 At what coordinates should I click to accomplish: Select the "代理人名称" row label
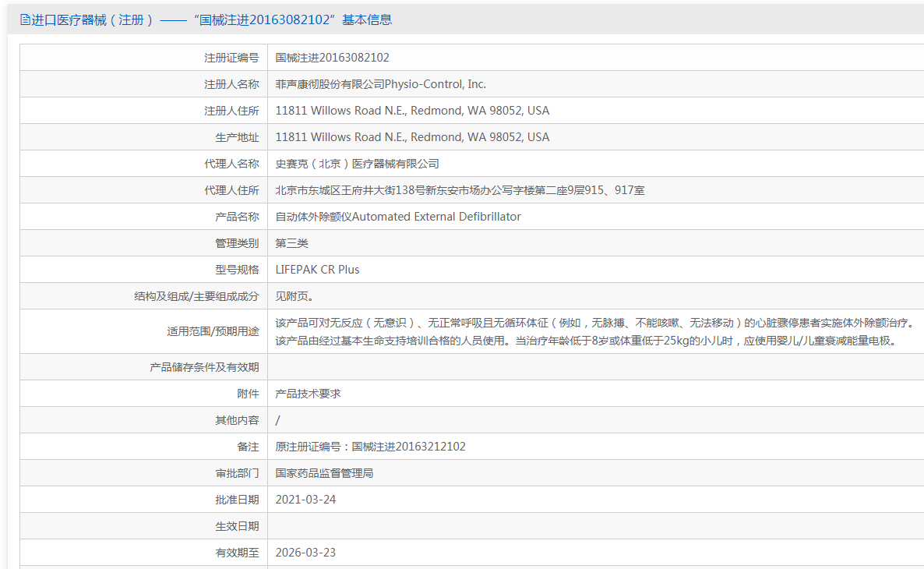pos(231,164)
